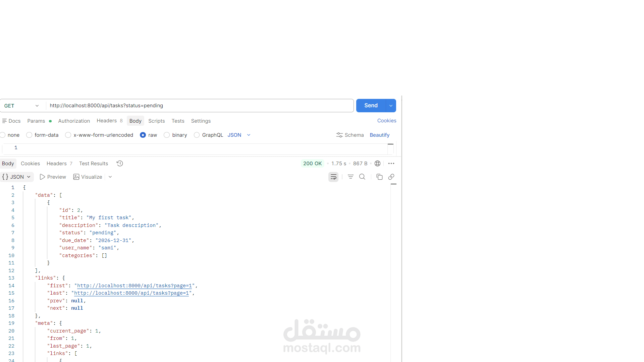Open the response three-dots options menu
The width and height of the screenshot is (644, 362).
391,164
